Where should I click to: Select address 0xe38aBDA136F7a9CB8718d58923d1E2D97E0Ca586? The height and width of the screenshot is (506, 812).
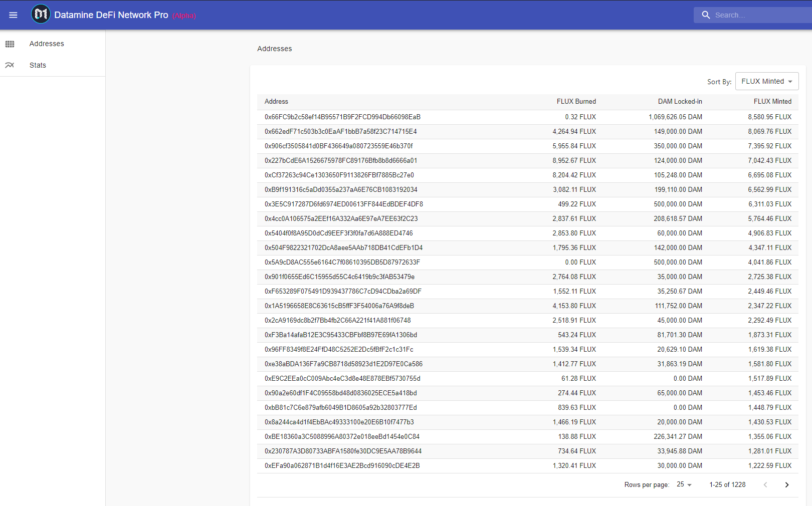click(x=344, y=364)
